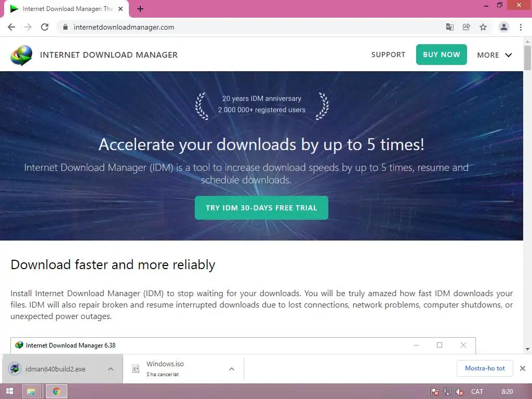Click the IDM globe logo

tap(21, 55)
